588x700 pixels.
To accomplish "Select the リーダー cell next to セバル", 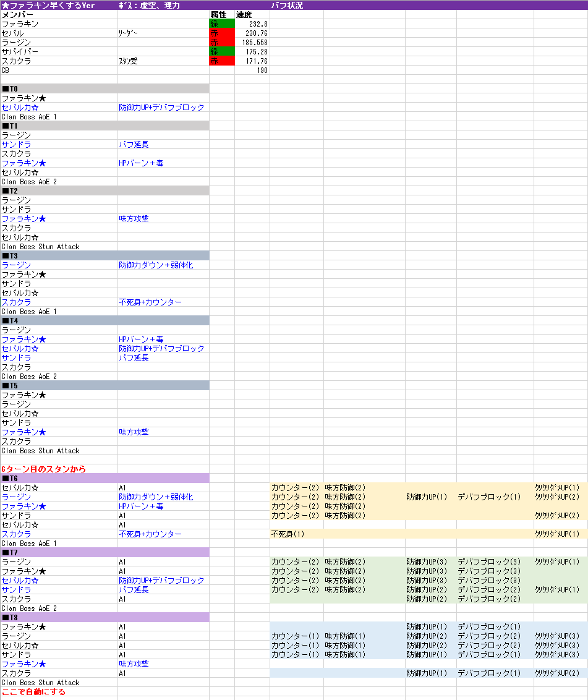I will tap(127, 33).
